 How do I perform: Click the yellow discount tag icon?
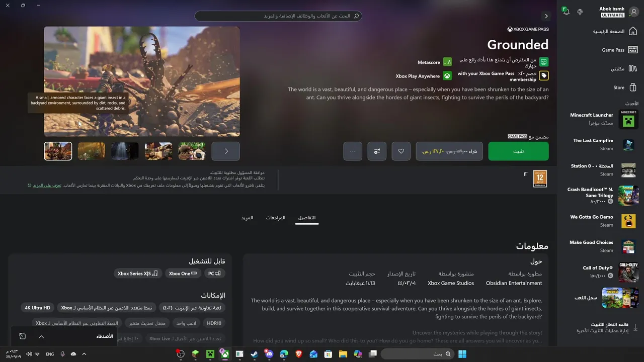pos(543,76)
